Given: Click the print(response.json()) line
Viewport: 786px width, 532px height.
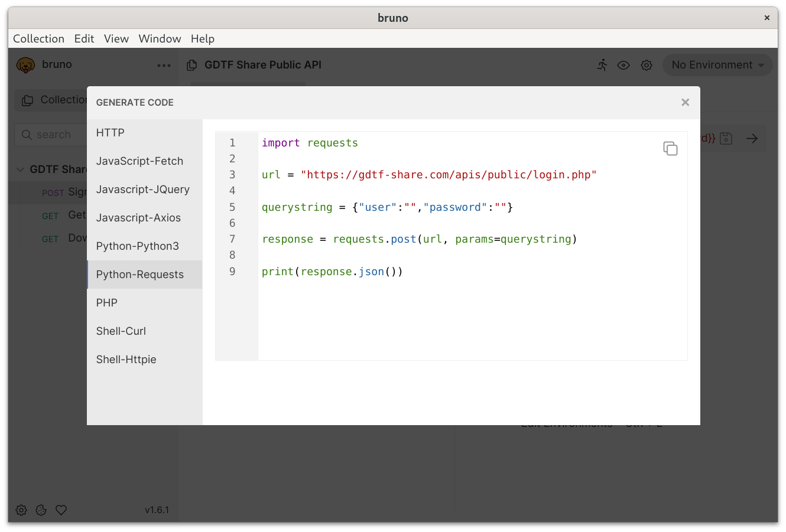Looking at the screenshot, I should tap(332, 272).
